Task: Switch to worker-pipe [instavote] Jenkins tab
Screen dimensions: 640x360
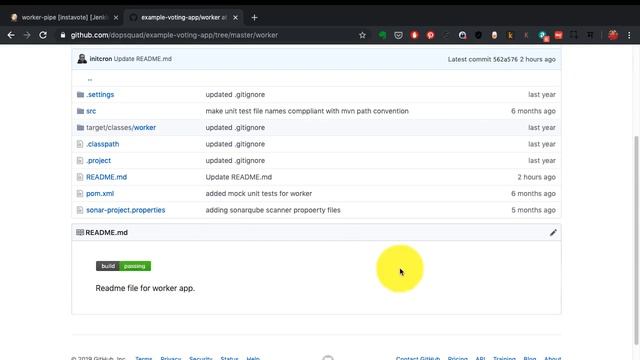Action: click(64, 18)
